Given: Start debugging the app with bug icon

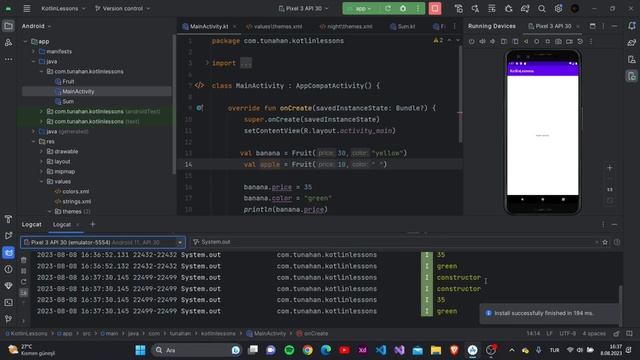Looking at the screenshot, I should (x=403, y=8).
